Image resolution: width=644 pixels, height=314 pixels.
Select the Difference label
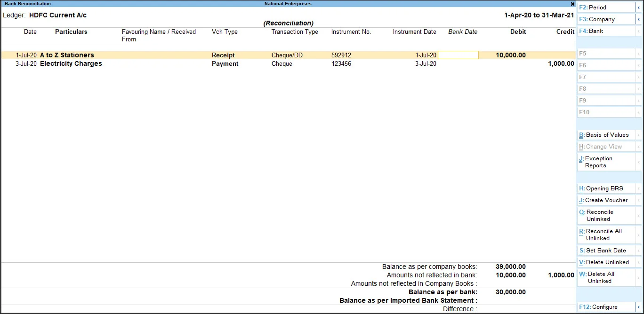pos(460,309)
